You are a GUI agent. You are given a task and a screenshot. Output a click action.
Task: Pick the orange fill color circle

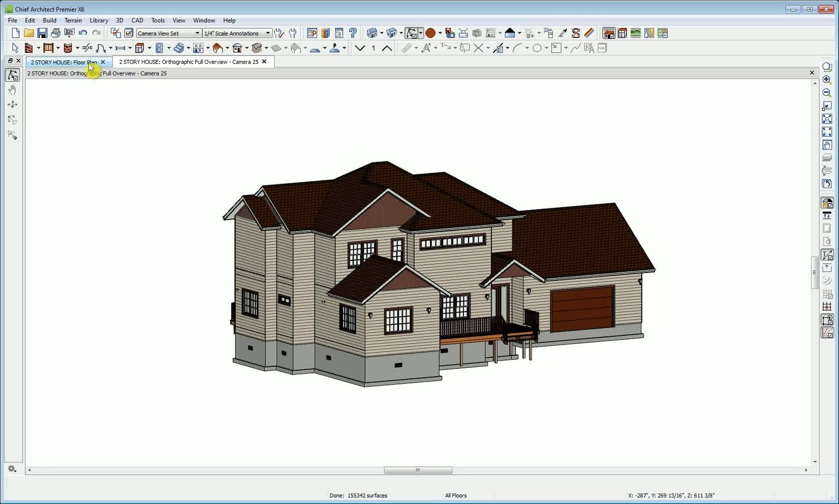(431, 33)
